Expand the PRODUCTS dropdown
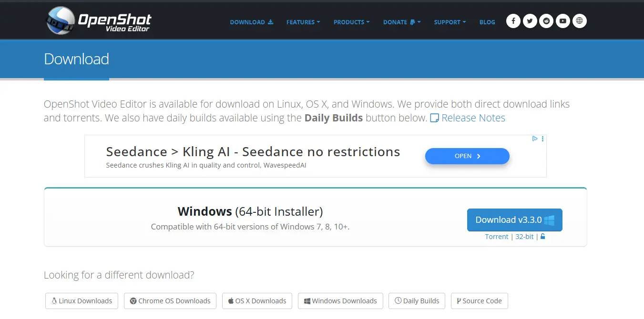This screenshot has height=319, width=644. tap(351, 22)
